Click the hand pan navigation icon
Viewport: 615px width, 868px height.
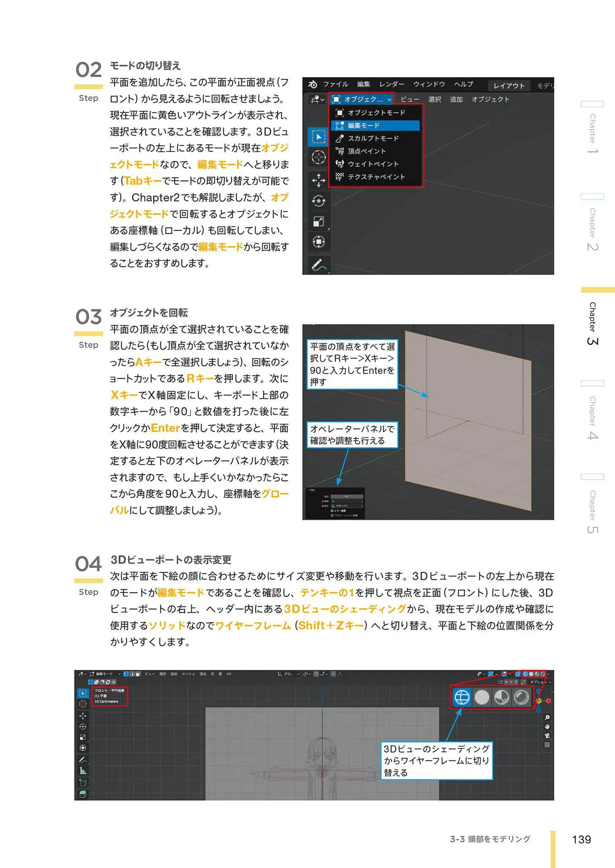point(547,727)
